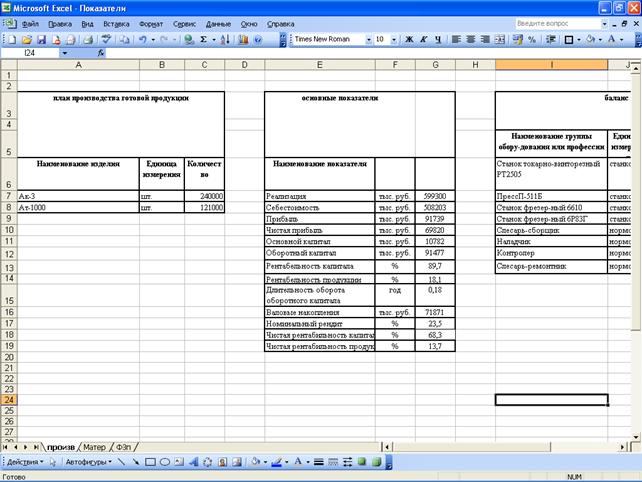Open the font size dropdown arrow

click(x=394, y=39)
